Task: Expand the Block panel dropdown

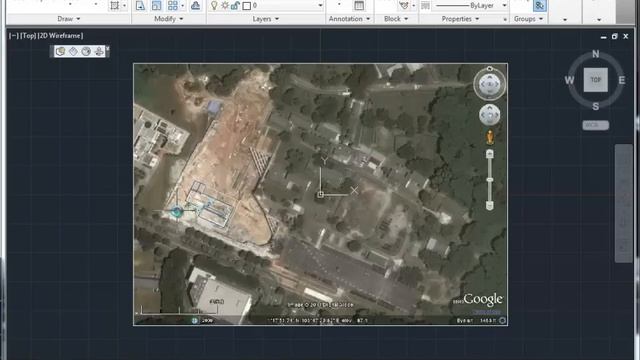Action: click(x=396, y=19)
